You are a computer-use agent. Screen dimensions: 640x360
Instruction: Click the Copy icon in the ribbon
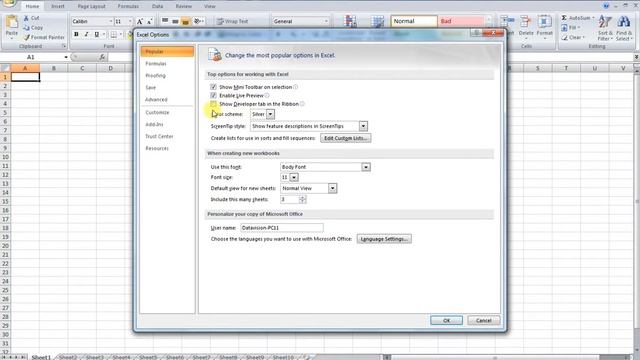pos(26,28)
